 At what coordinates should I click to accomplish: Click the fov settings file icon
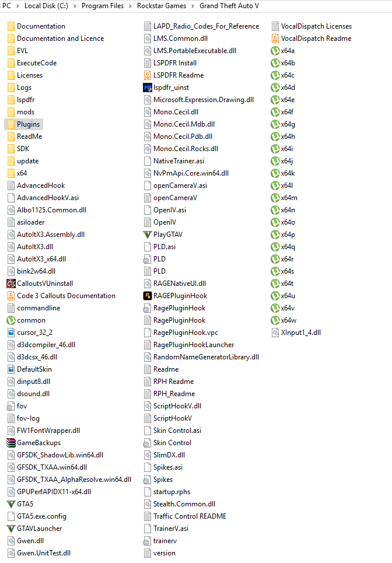(10, 406)
